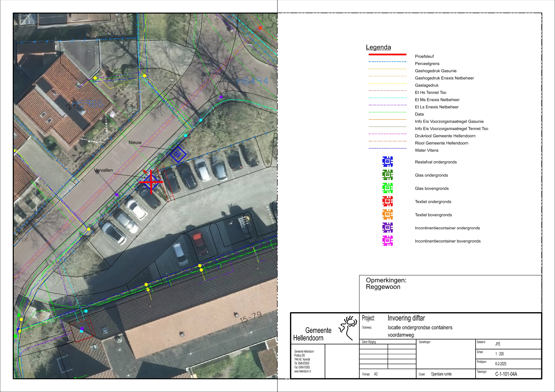Click the drawing number C-1-101-04A
Viewport: 555px width, 392px height.
506,374
